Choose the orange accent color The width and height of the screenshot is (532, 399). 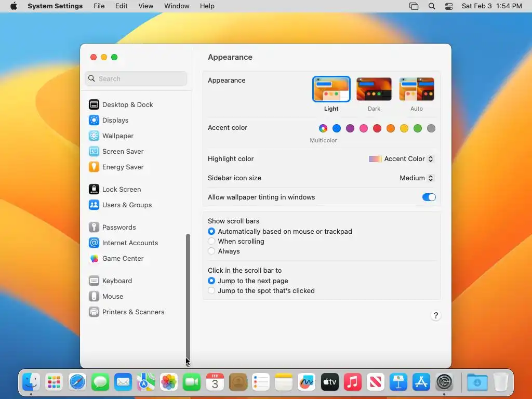pyautogui.click(x=391, y=128)
